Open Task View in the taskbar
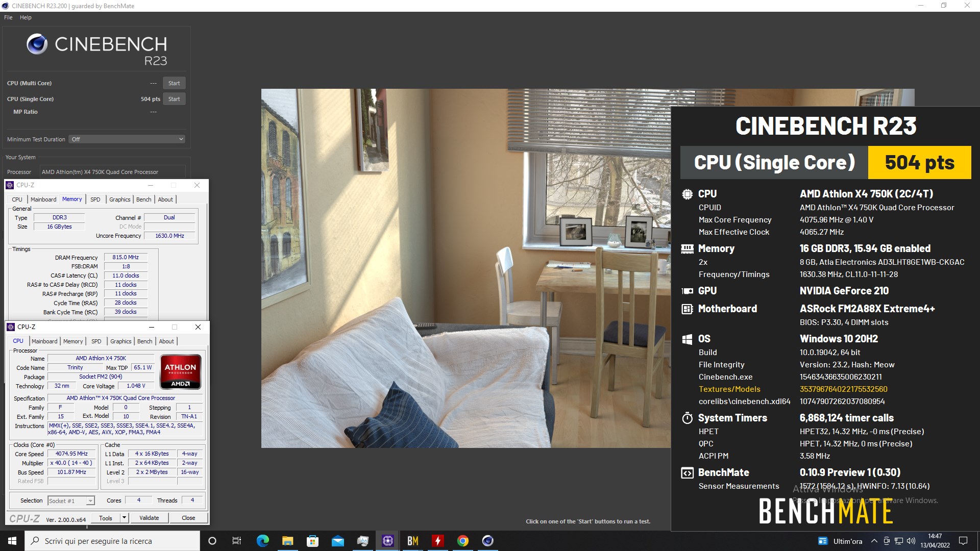 [x=237, y=541]
